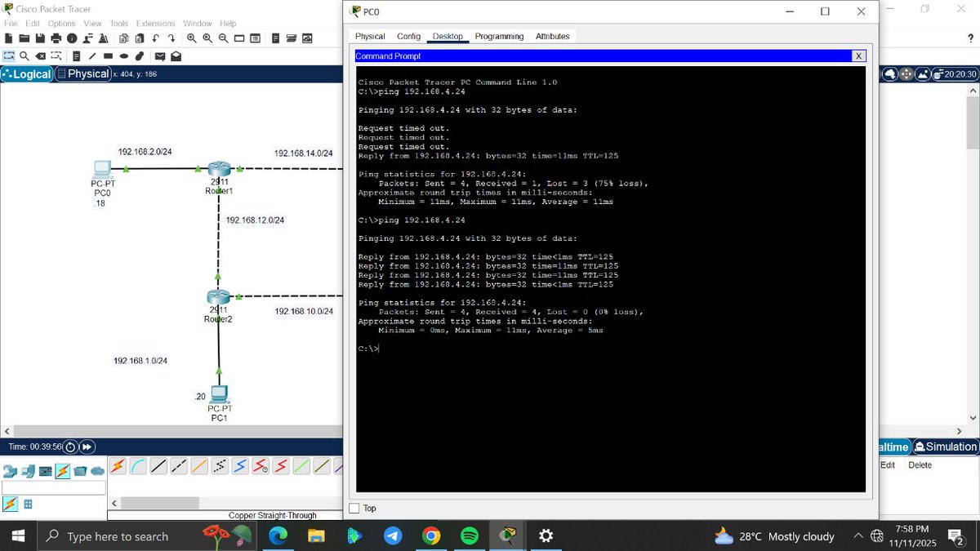Open the Extensions menu
This screenshot has height=551, width=980.
pos(155,23)
